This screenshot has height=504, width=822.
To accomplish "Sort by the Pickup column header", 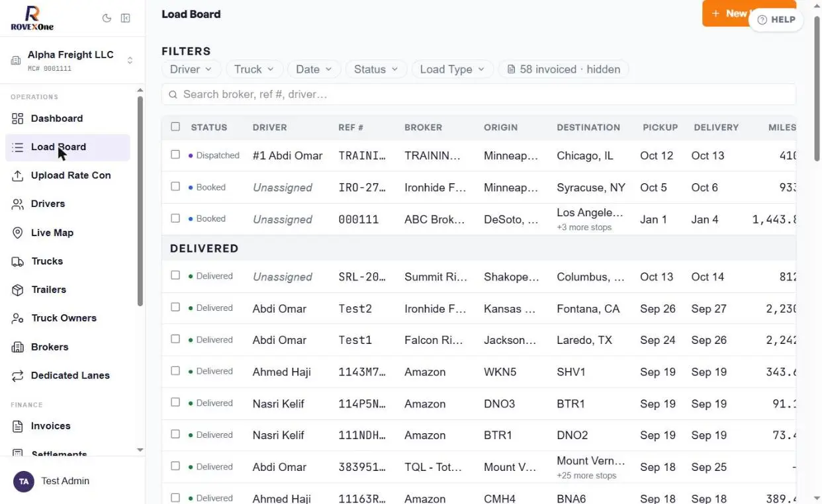I will (661, 127).
